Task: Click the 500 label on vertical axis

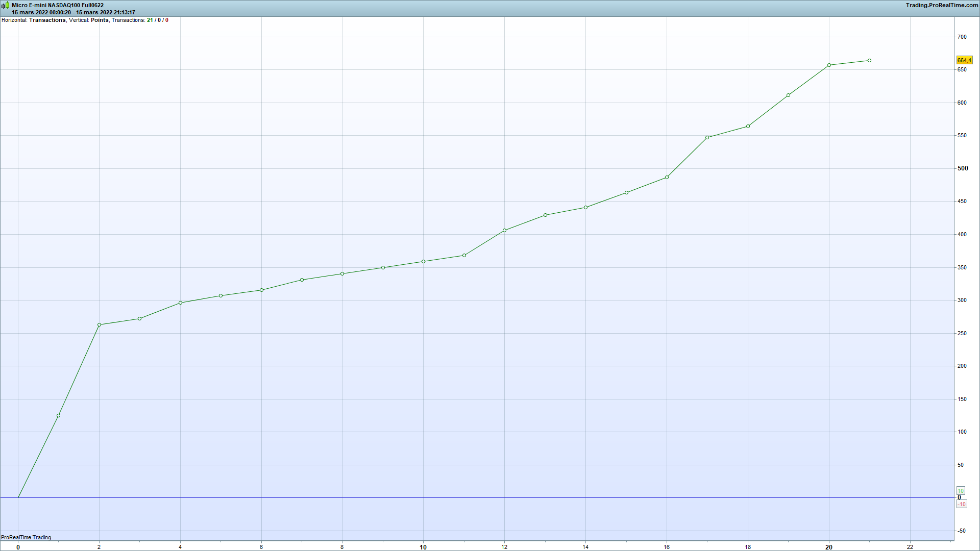Action: 963,168
